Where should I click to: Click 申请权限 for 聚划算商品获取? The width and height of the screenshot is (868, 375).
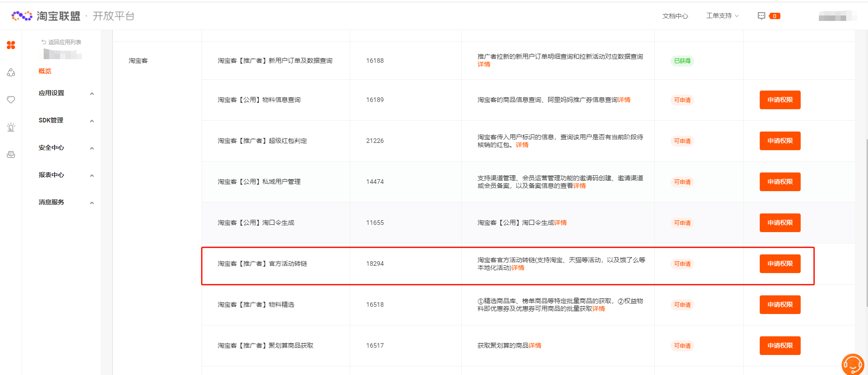pyautogui.click(x=780, y=345)
